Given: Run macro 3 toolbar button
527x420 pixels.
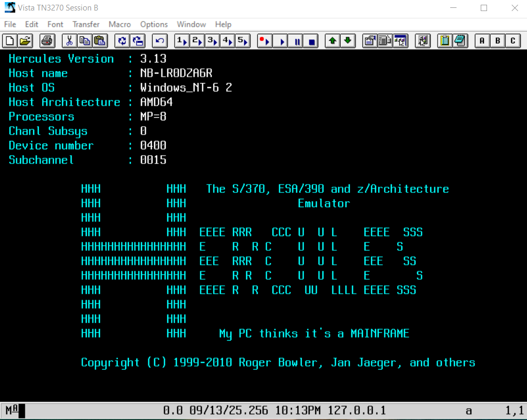Looking at the screenshot, I should [x=212, y=41].
